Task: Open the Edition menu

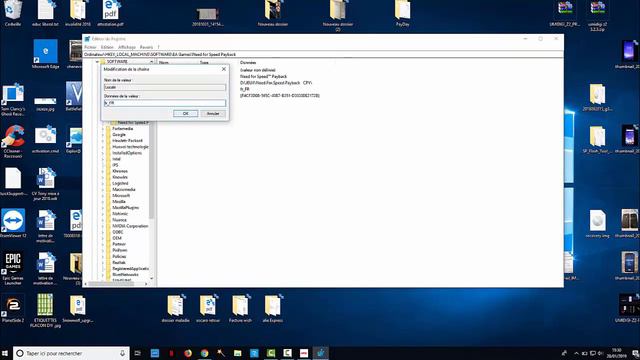Action: click(x=107, y=47)
